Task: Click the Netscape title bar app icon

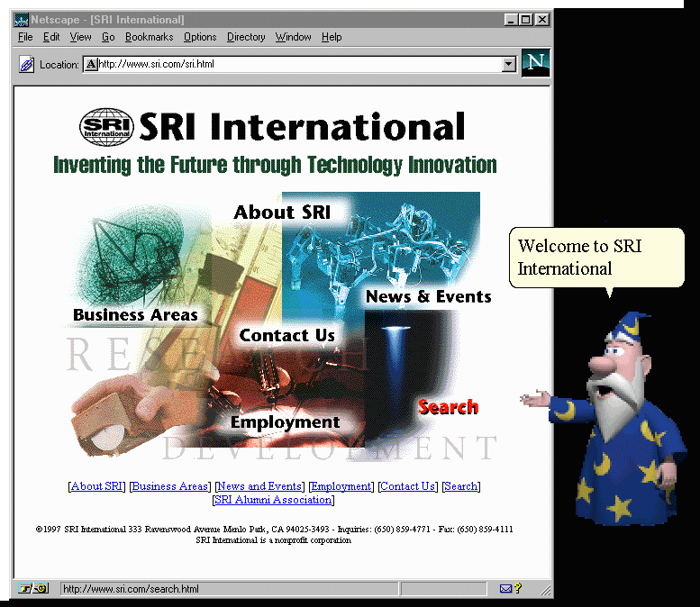Action: [22, 20]
